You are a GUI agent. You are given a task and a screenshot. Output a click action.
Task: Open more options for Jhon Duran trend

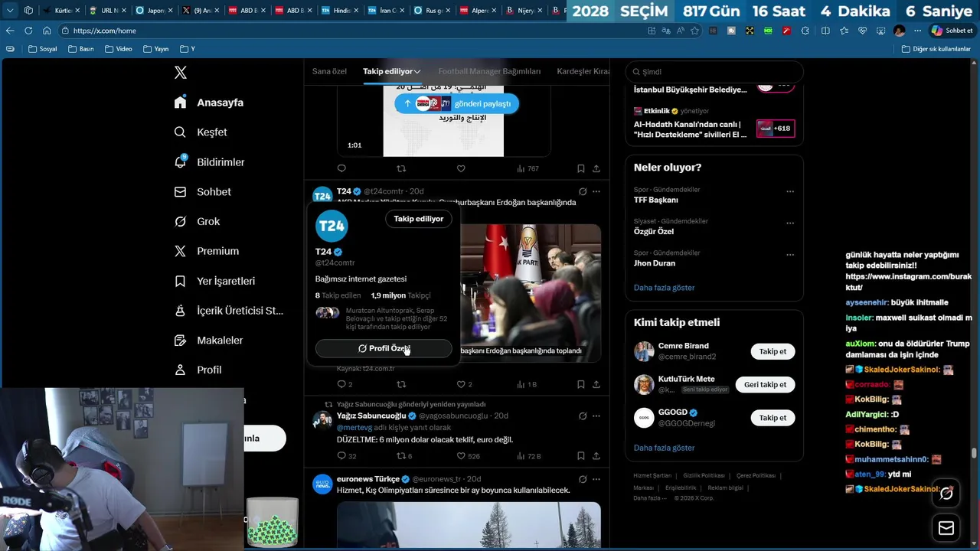(790, 255)
